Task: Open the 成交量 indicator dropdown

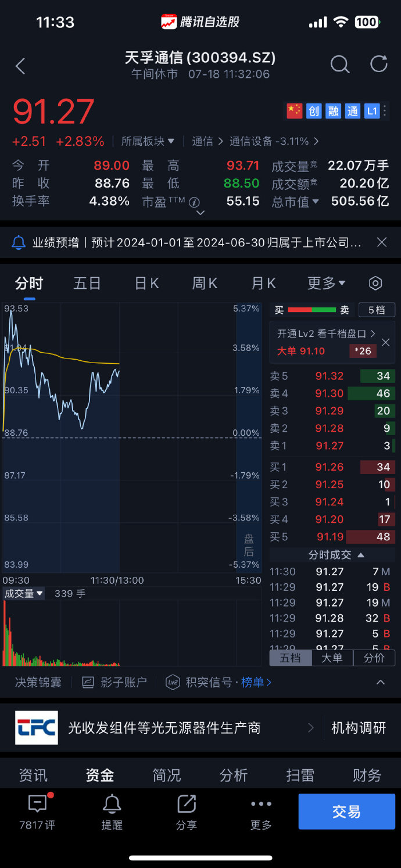Action: point(23,593)
